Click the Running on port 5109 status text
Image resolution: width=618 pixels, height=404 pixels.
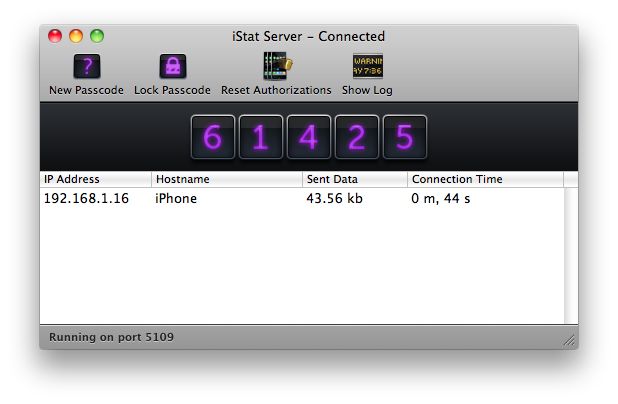(111, 337)
